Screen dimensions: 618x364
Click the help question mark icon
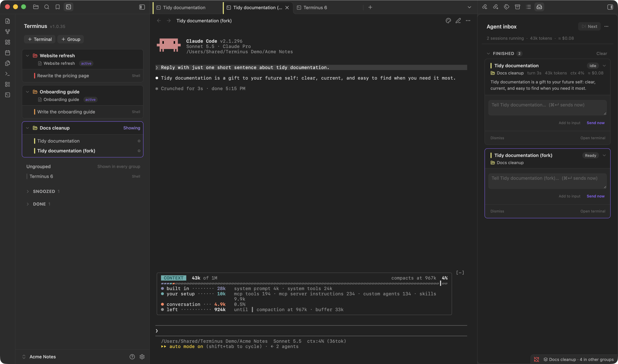(x=132, y=357)
